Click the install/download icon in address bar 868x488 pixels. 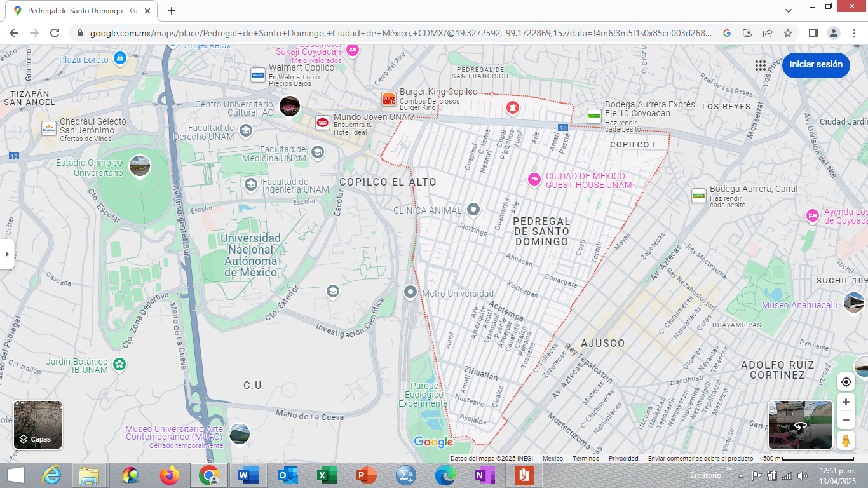(x=747, y=33)
